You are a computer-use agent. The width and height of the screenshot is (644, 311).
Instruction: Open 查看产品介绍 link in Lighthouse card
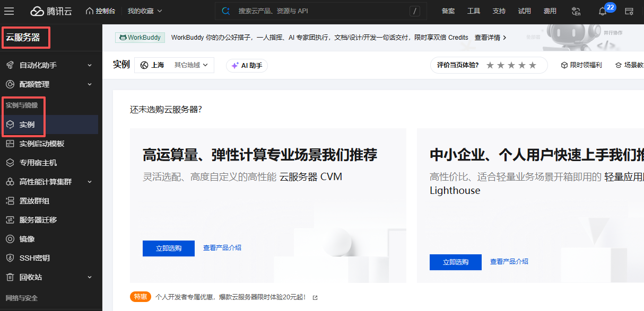(509, 261)
